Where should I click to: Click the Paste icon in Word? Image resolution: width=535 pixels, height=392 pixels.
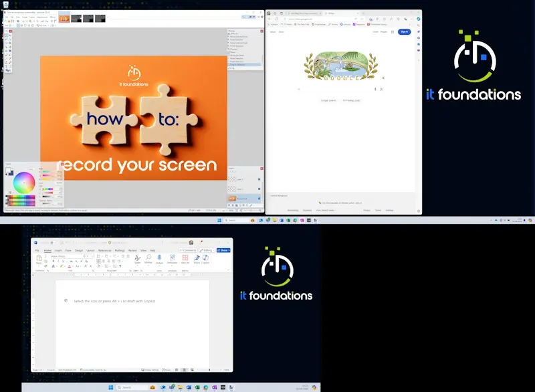(39, 259)
